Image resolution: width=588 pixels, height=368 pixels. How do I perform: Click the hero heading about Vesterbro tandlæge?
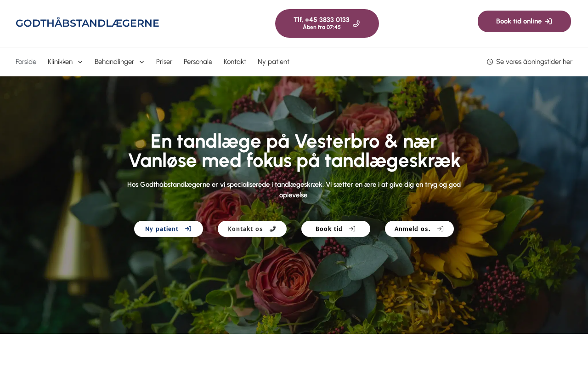[294, 151]
